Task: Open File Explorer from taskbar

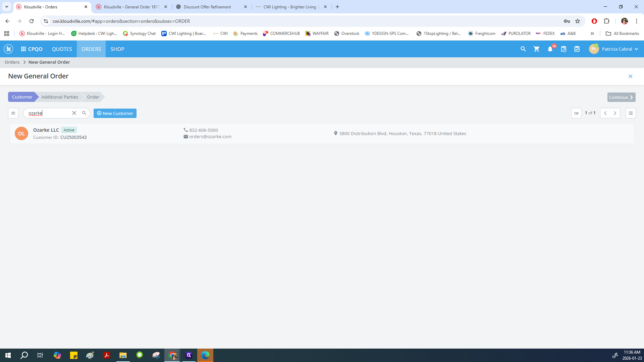Action: tap(123, 355)
